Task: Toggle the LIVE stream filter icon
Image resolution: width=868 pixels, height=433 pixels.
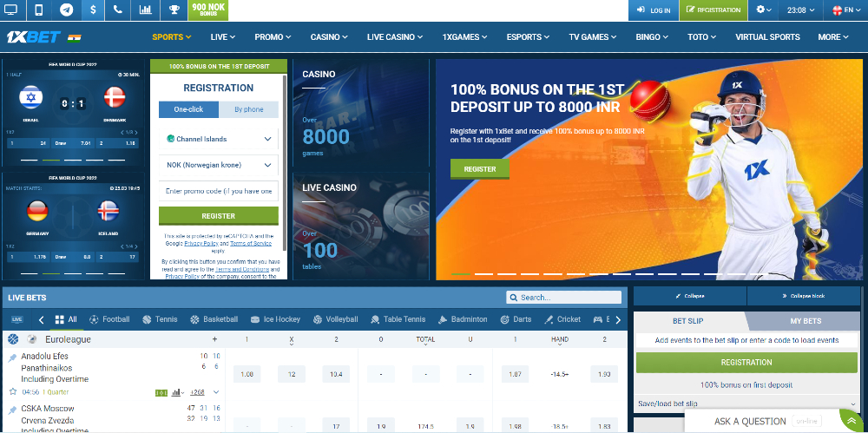Action: [x=17, y=319]
